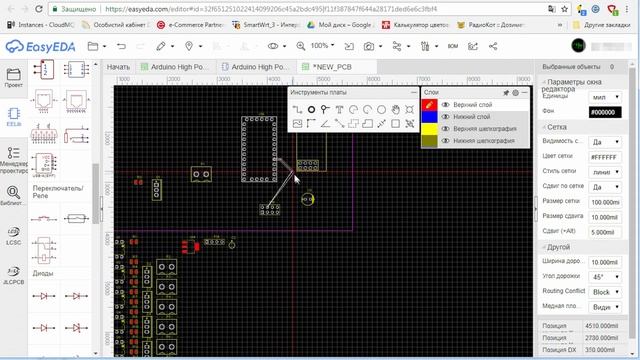
Task: Click the blue Нижний слой color swatch
Action: [429, 117]
